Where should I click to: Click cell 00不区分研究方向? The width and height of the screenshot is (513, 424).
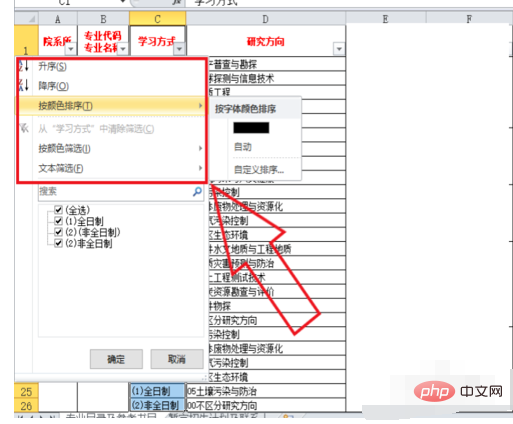[266, 405]
